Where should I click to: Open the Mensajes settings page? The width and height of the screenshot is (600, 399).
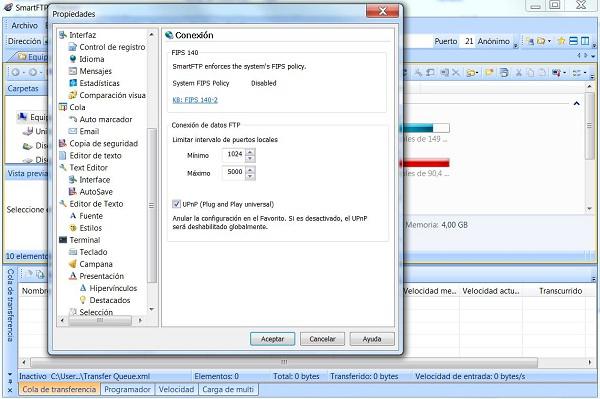pyautogui.click(x=96, y=71)
